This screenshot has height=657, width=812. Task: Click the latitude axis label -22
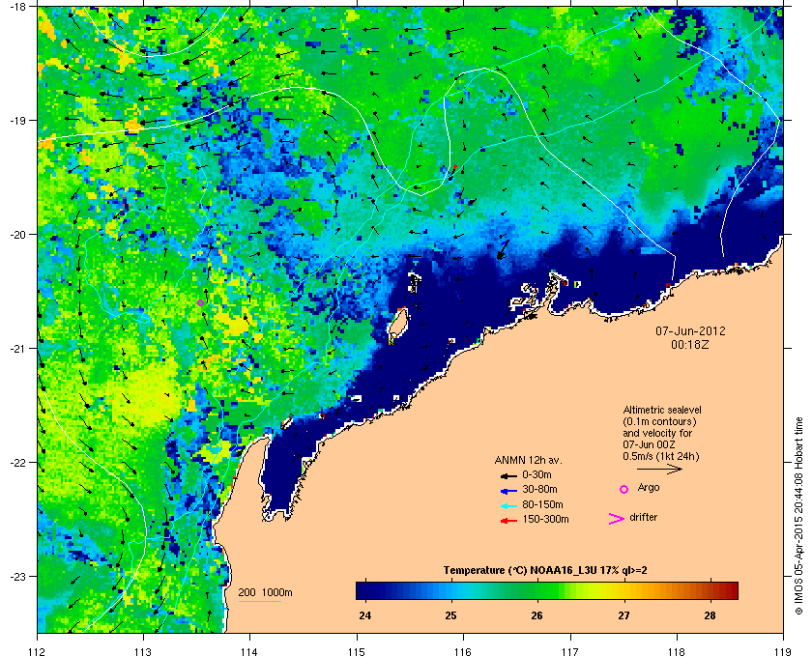pos(19,463)
